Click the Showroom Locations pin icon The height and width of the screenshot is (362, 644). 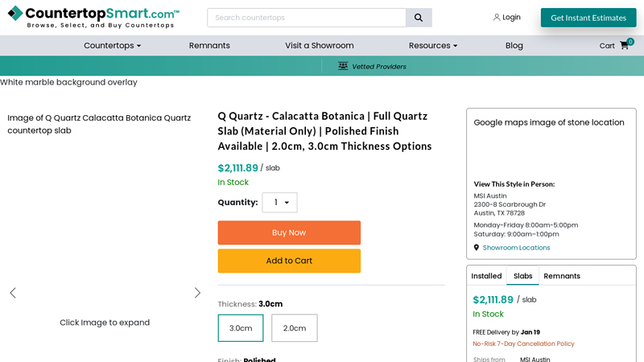click(x=477, y=248)
